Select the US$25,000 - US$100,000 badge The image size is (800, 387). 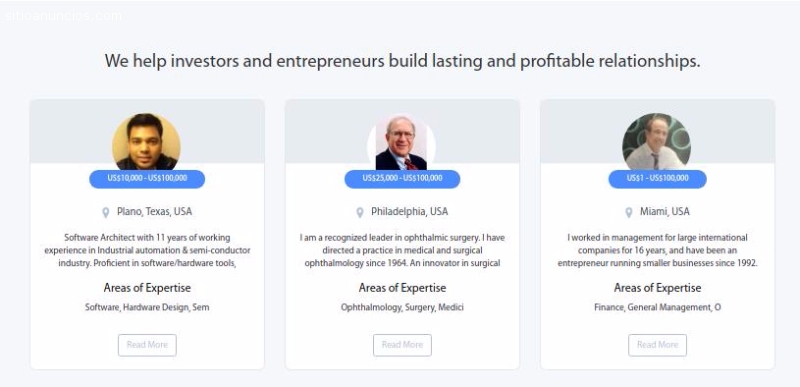[402, 178]
